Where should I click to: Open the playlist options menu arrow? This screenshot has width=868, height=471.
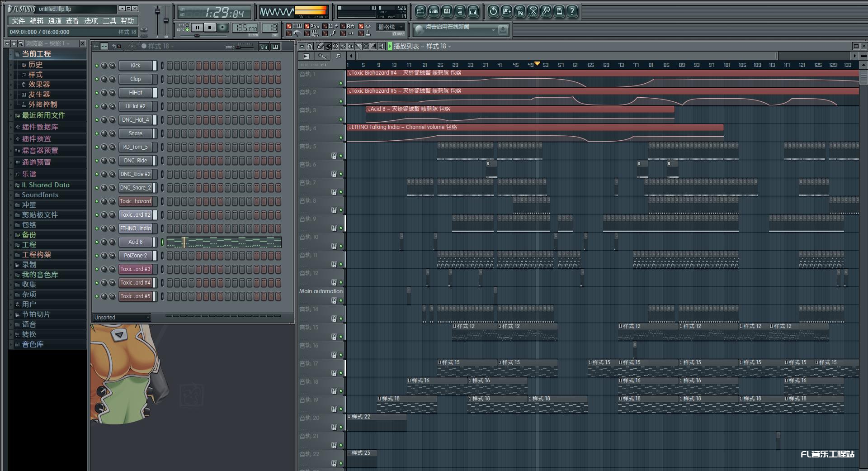(x=302, y=46)
